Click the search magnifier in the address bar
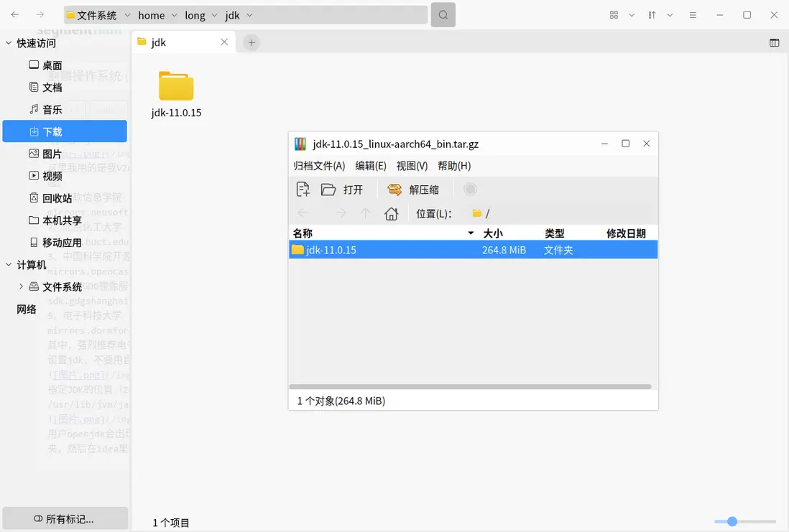 [443, 14]
